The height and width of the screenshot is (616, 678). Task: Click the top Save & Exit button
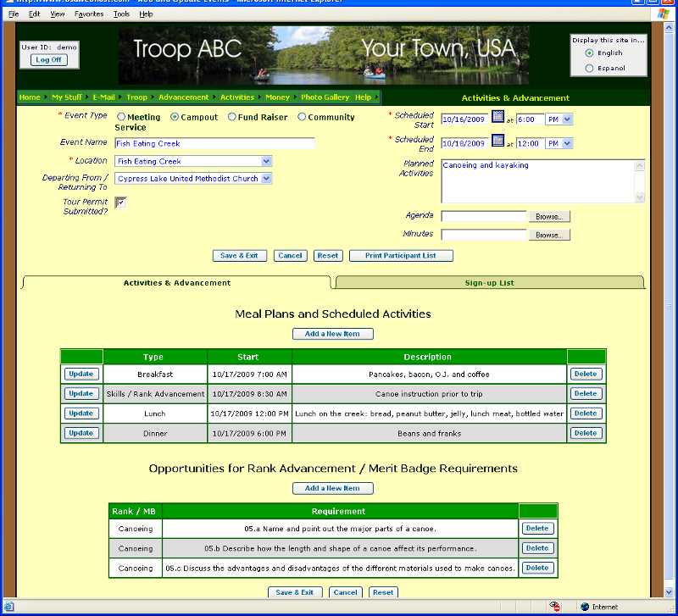240,256
